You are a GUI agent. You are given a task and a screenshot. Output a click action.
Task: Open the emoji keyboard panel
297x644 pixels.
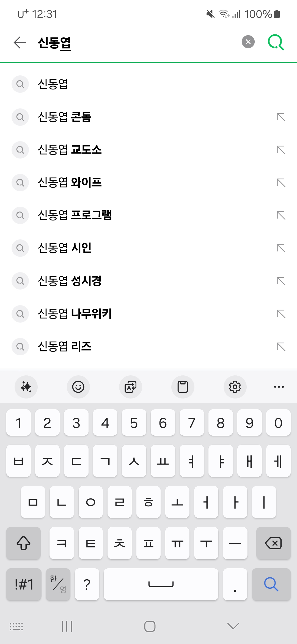coord(78,387)
